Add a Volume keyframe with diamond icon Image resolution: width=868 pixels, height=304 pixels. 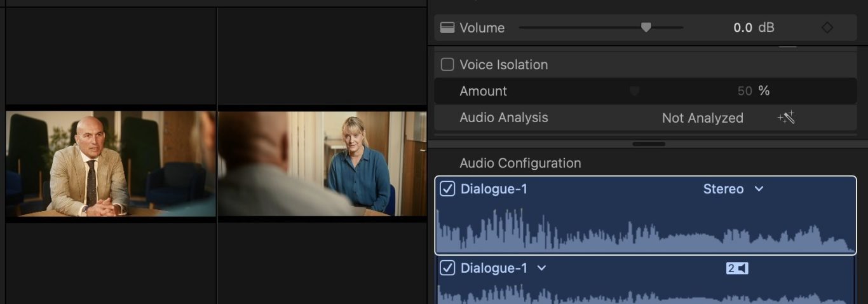tap(827, 27)
